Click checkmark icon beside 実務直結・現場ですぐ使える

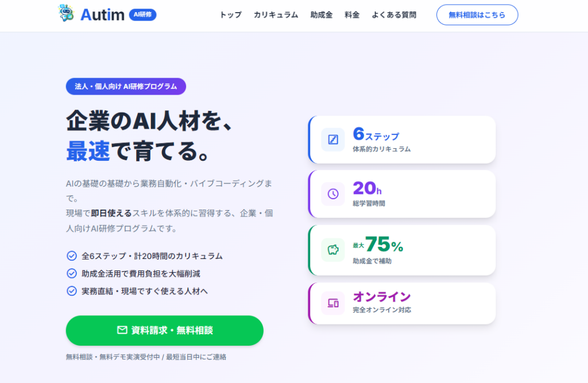click(72, 291)
